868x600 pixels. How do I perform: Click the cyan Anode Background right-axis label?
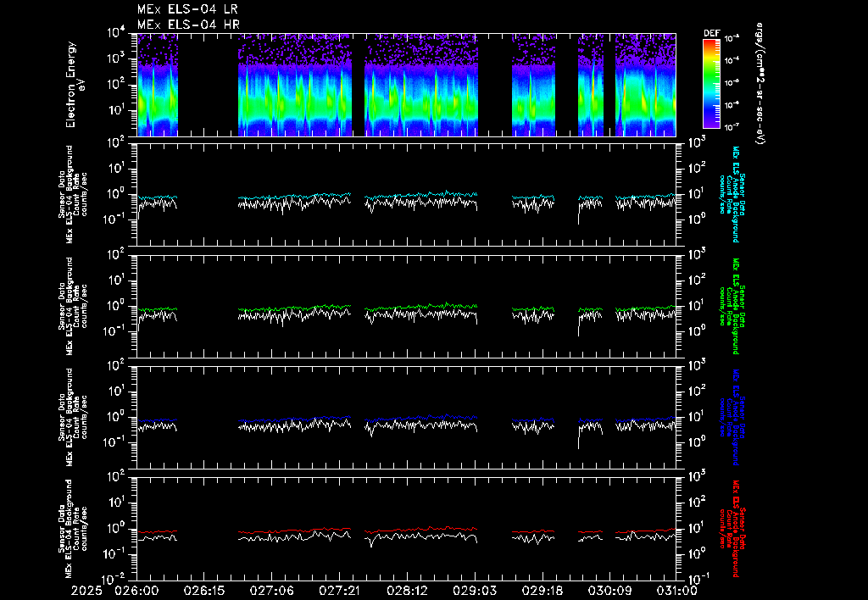[x=732, y=194]
